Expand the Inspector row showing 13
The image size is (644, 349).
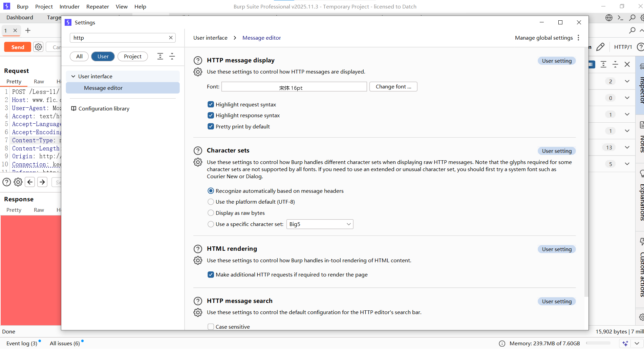[x=627, y=147]
